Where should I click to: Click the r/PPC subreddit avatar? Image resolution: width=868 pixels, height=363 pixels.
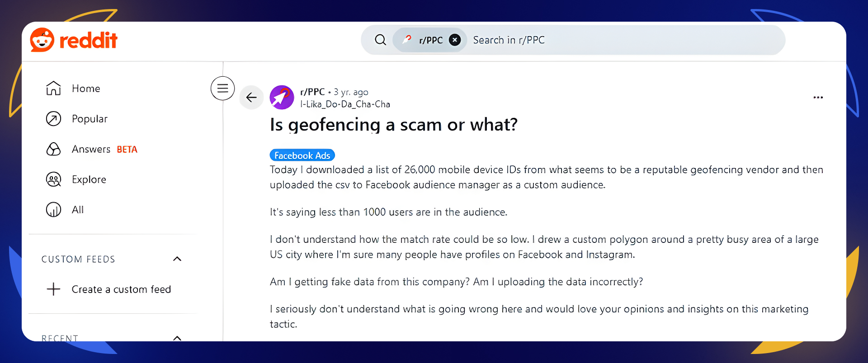click(282, 97)
